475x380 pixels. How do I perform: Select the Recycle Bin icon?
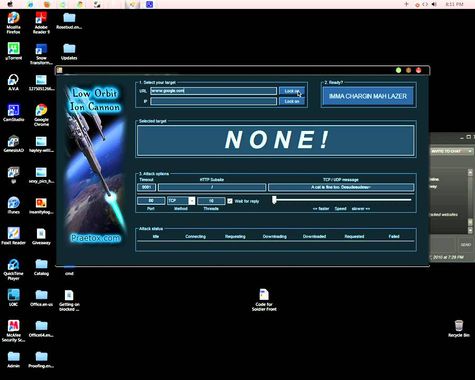tap(459, 328)
